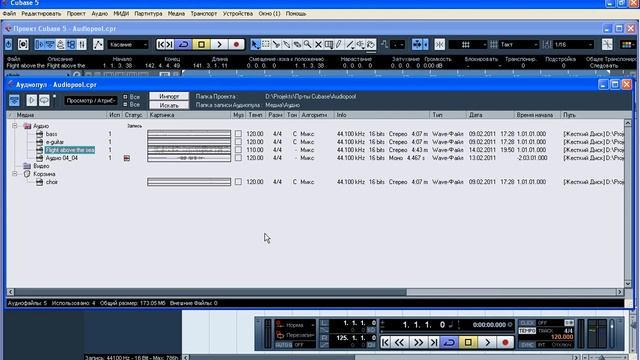
Task: Click pool horizontal scrollbar thumb
Action: pos(210,292)
